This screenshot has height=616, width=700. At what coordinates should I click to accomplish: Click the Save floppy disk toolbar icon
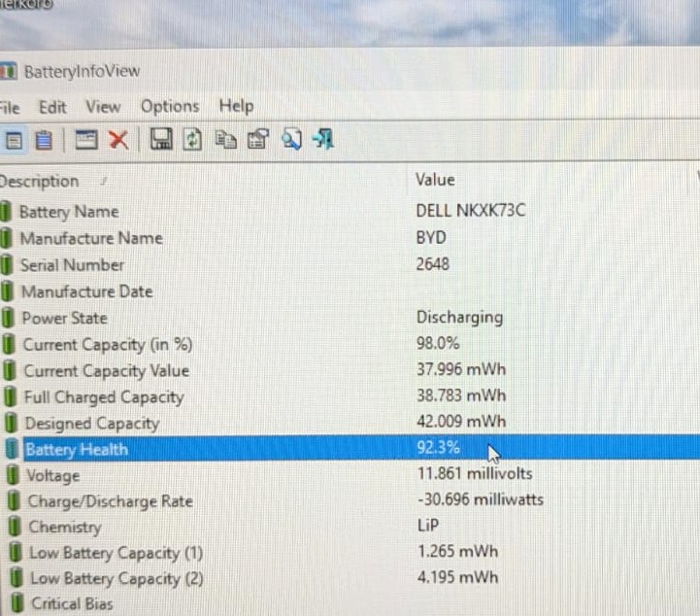161,139
